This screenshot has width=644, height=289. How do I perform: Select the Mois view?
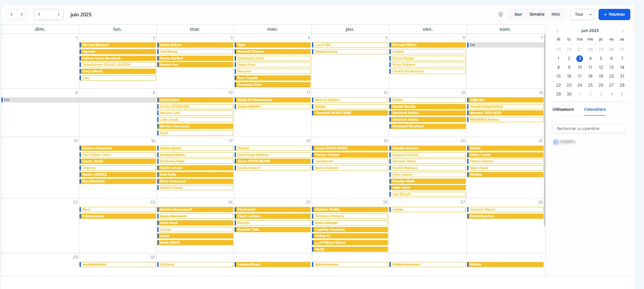point(556,14)
